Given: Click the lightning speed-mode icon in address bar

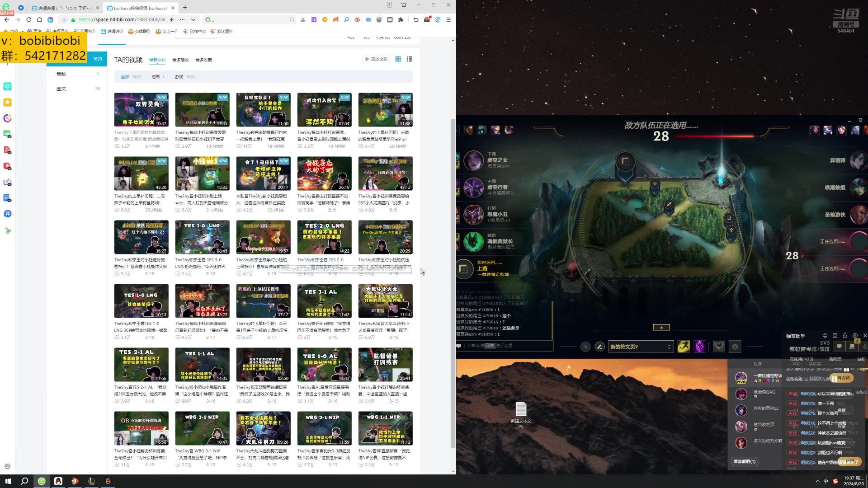Looking at the screenshot, I should pyautogui.click(x=171, y=20).
